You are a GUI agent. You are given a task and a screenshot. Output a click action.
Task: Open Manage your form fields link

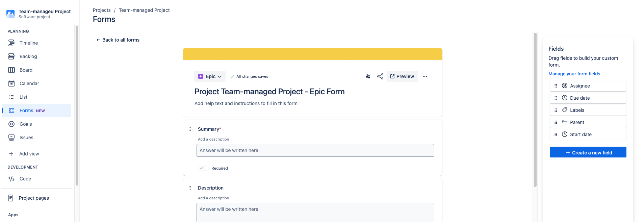pos(574,74)
